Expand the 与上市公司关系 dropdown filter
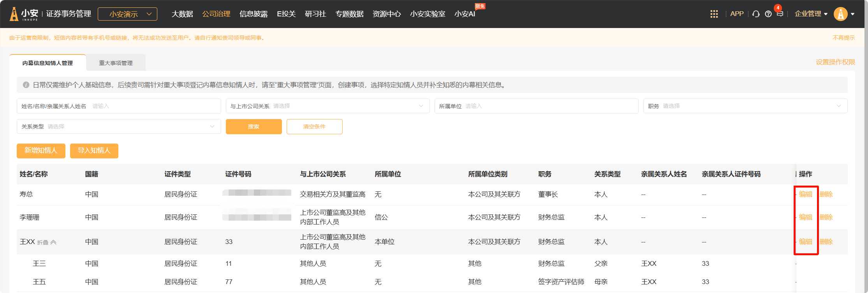868x293 pixels. [327, 106]
